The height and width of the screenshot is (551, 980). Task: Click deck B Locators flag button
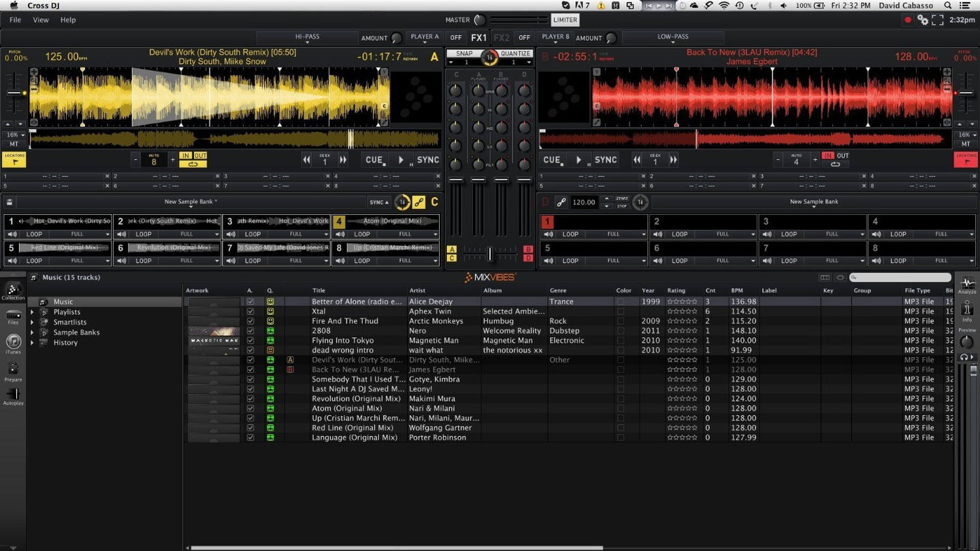[x=965, y=159]
